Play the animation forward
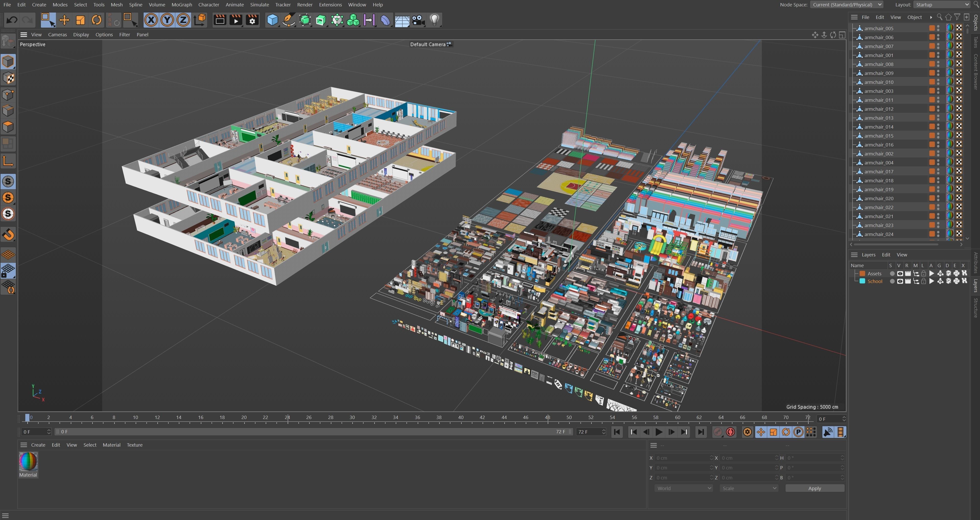Viewport: 980px width, 520px height. [659, 432]
